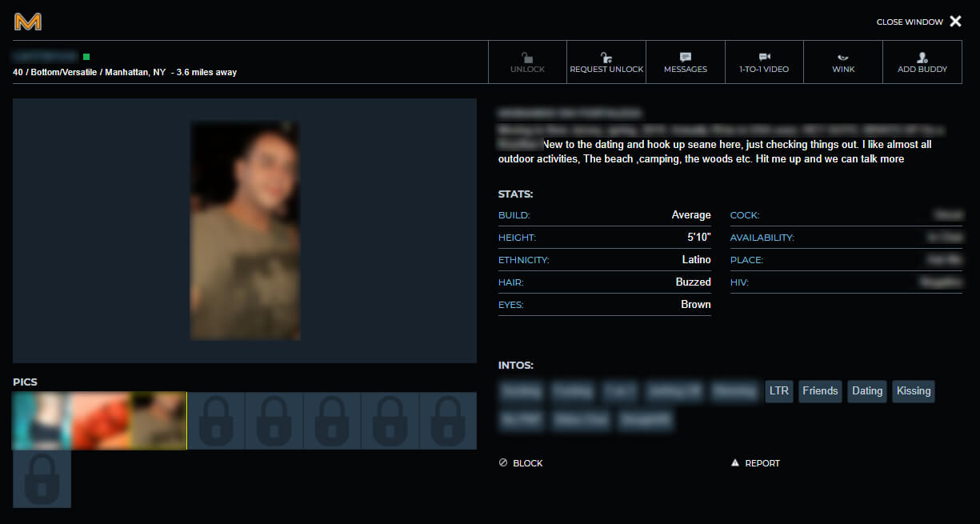Image resolution: width=980 pixels, height=524 pixels.
Task: Select the third thumbnail in Pics
Action: pos(158,421)
